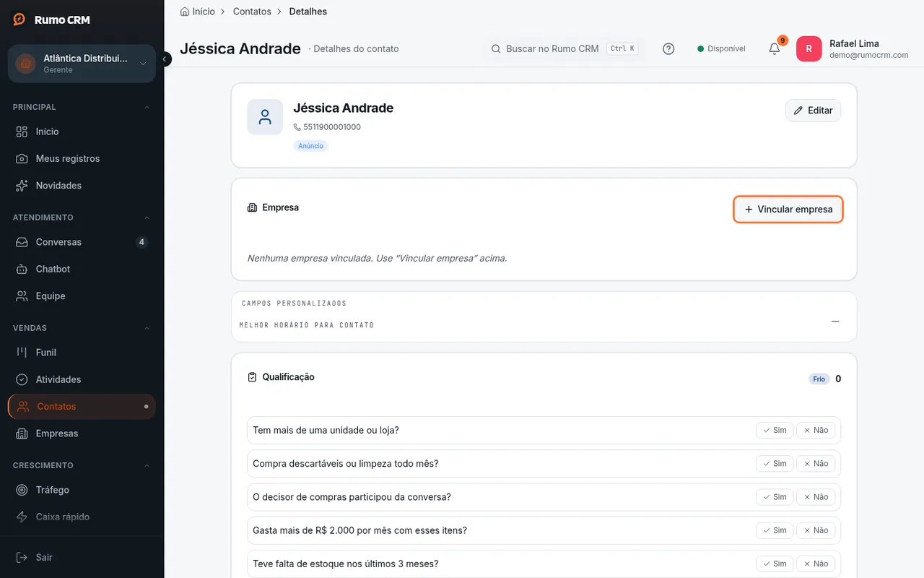Select Não for stock shortage question
Image resolution: width=924 pixels, height=578 pixels.
[816, 563]
